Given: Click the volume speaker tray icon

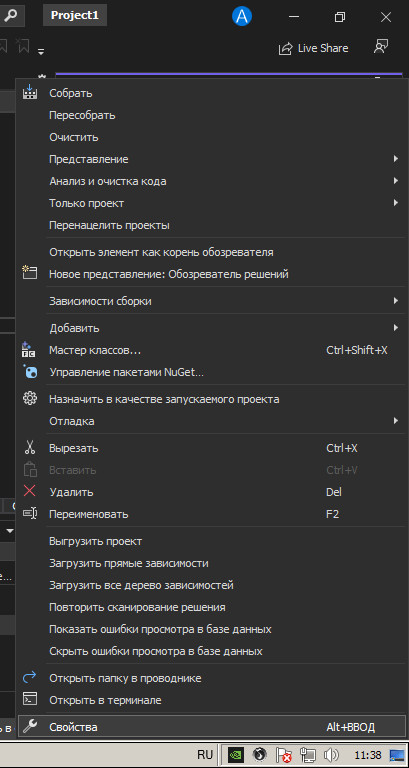Looking at the screenshot, I should click(332, 754).
